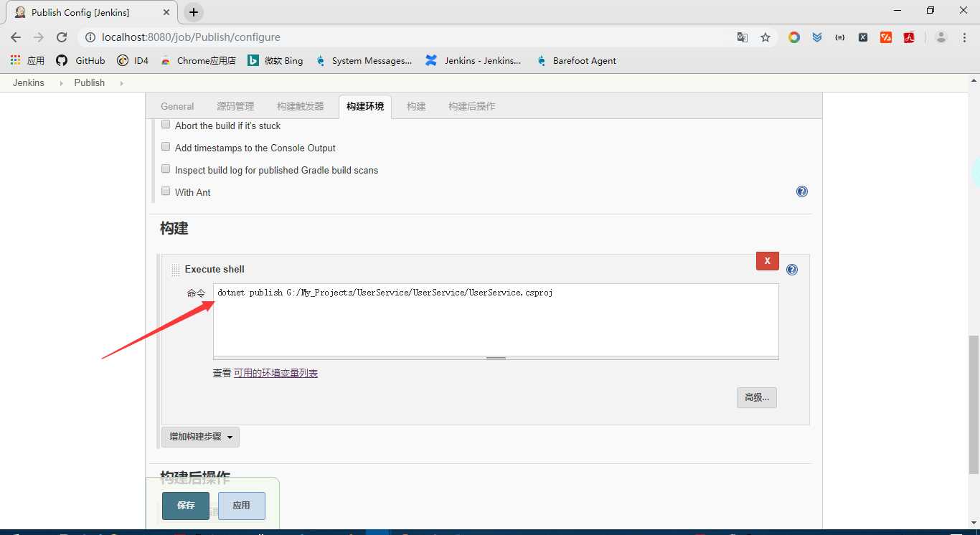Image resolution: width=980 pixels, height=535 pixels.
Task: Reload the Jenkins configure page
Action: pyautogui.click(x=62, y=37)
